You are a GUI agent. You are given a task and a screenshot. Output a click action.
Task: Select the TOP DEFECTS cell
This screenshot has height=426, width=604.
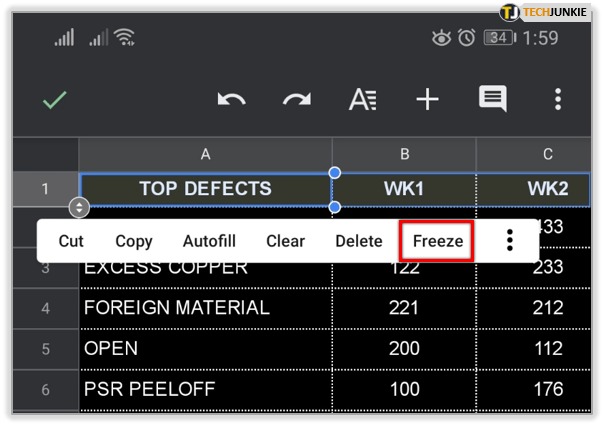[x=205, y=188]
